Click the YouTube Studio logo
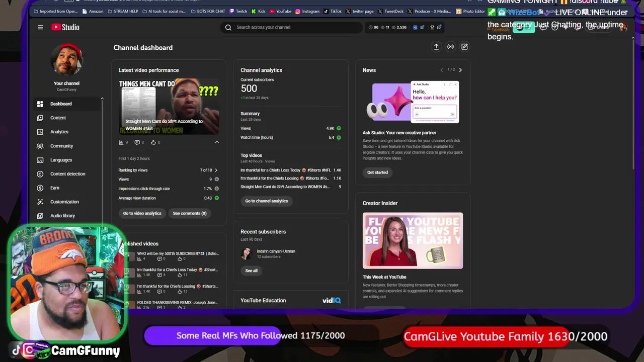The image size is (644, 362). click(65, 27)
